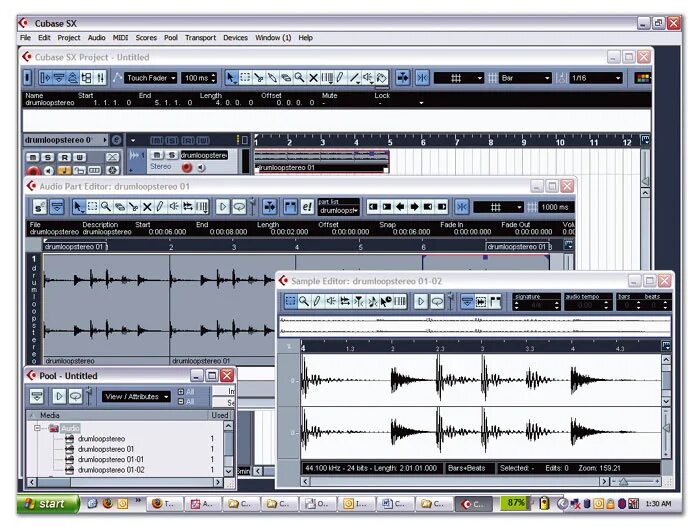Open the Audio menu
This screenshot has height=527, width=700.
(x=96, y=38)
